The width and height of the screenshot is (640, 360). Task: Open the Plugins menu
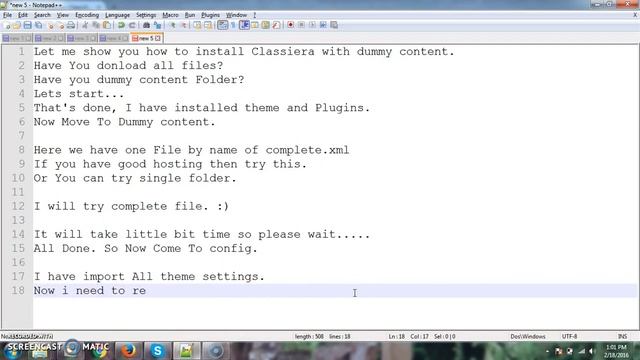click(x=210, y=15)
